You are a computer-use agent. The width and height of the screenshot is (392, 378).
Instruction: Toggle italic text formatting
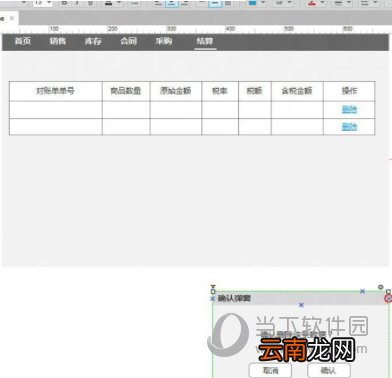coord(77,3)
